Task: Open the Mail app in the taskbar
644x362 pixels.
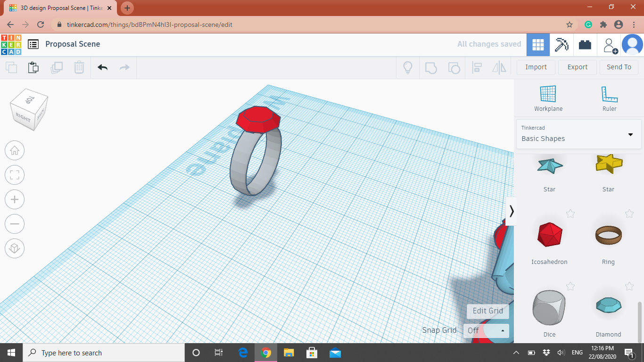Action: [x=335, y=353]
